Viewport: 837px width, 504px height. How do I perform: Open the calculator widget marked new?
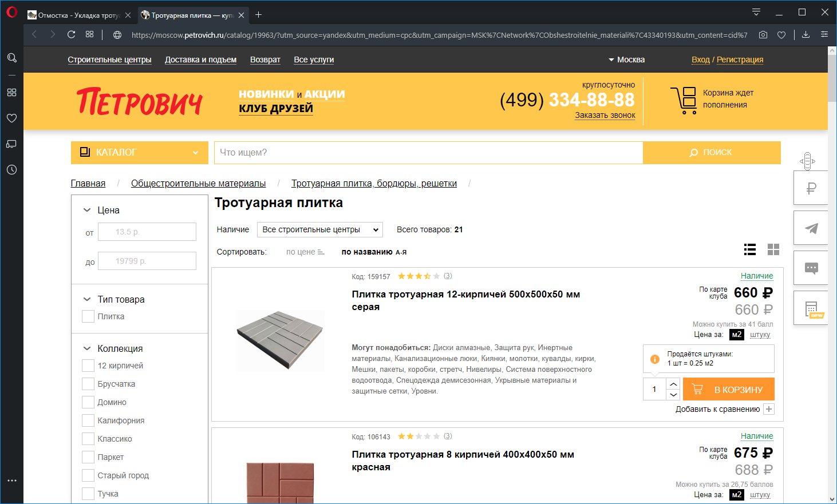tap(811, 308)
